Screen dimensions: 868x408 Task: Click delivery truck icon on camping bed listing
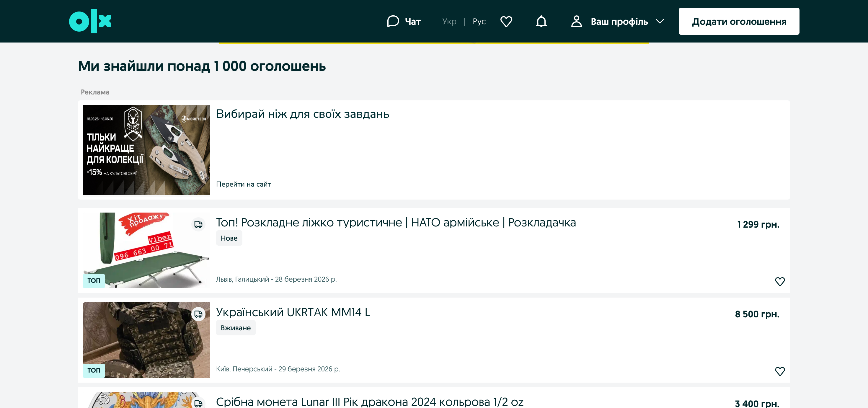click(x=198, y=224)
